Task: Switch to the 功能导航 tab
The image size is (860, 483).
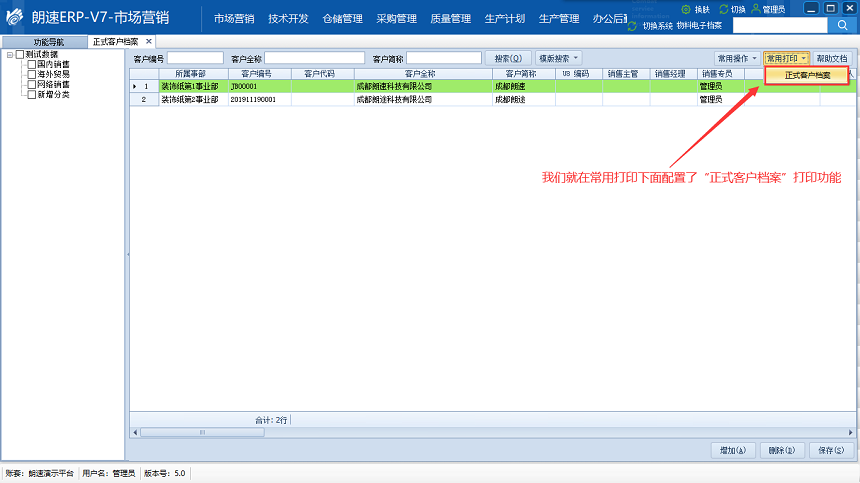Action: pos(47,42)
